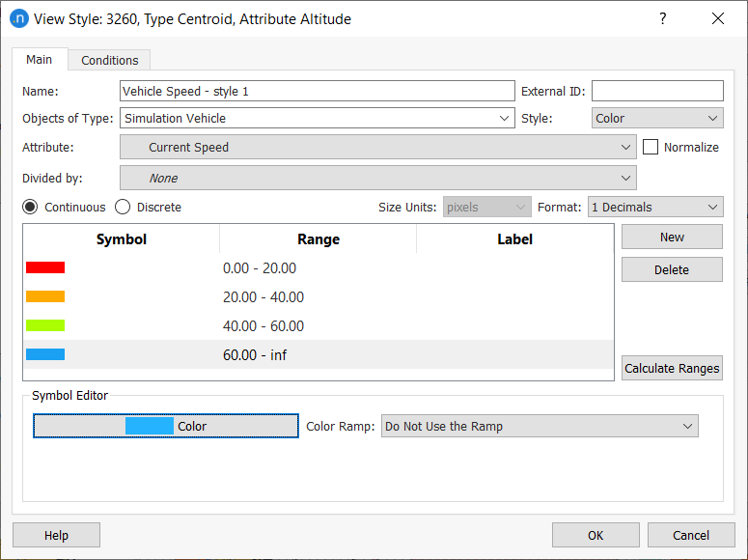Viewport: 748px width, 560px height.
Task: Open the Symbol Editor Color picker button
Action: pos(166,426)
